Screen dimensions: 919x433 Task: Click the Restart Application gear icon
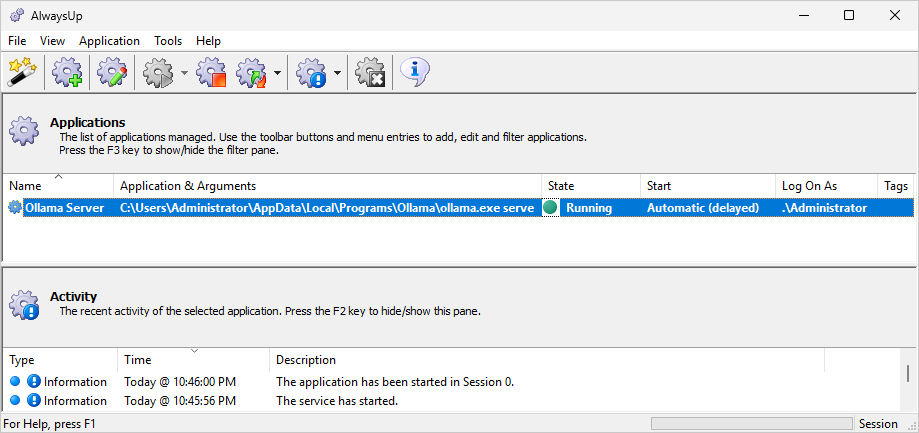(251, 73)
